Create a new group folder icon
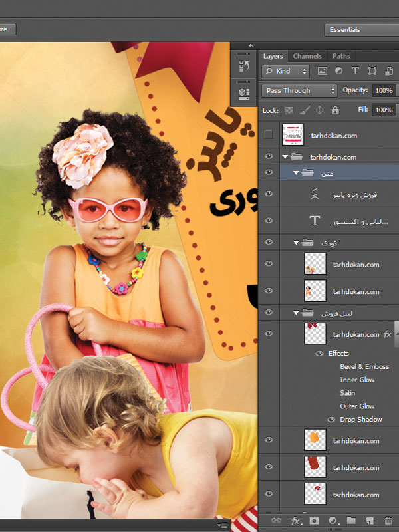 point(351,520)
